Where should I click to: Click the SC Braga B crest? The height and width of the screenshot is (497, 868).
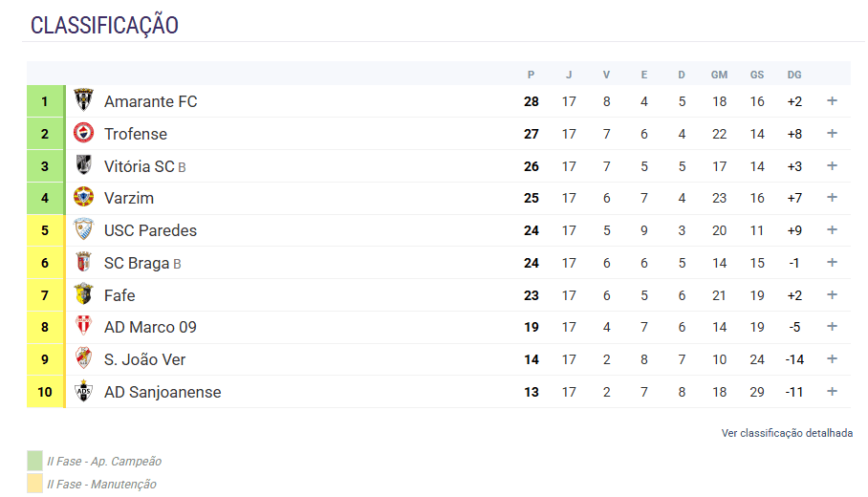(x=84, y=263)
